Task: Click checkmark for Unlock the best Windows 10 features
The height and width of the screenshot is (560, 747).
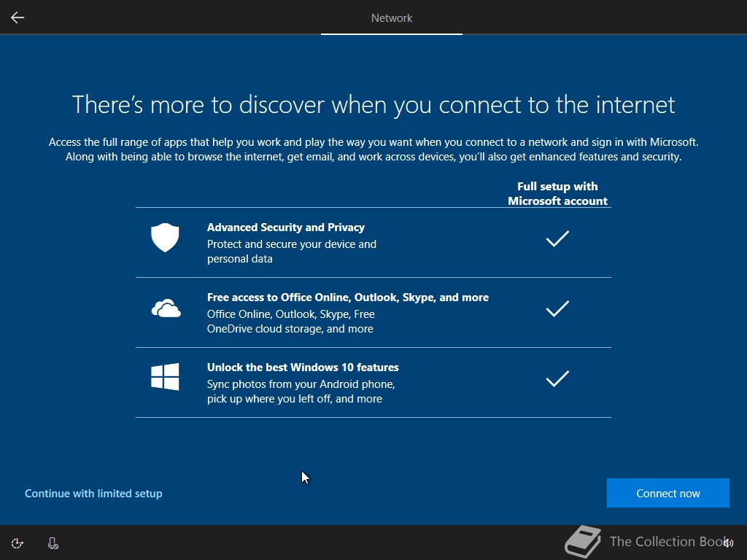Action: (557, 378)
